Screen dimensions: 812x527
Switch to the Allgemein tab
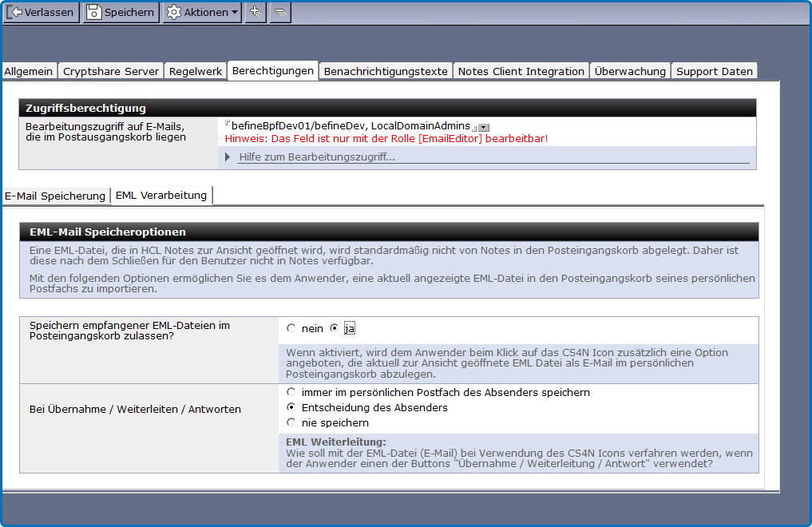29,71
